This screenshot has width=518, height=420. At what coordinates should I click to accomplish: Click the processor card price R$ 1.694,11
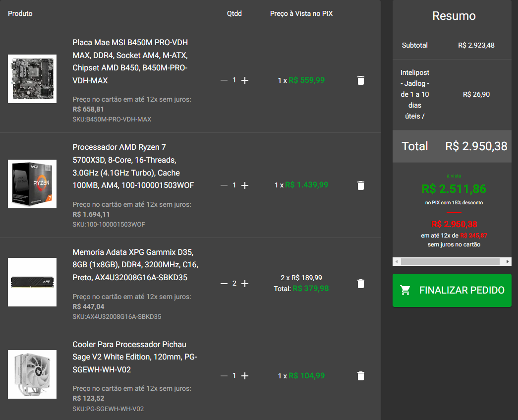[91, 214]
